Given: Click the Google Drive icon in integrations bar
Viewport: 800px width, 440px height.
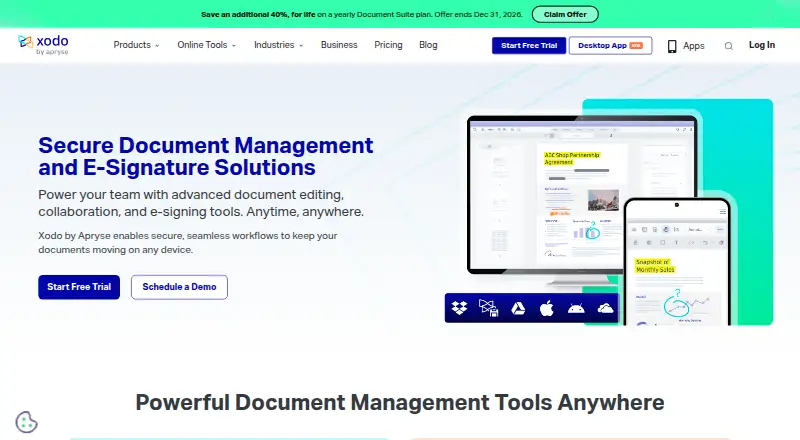Looking at the screenshot, I should point(518,308).
